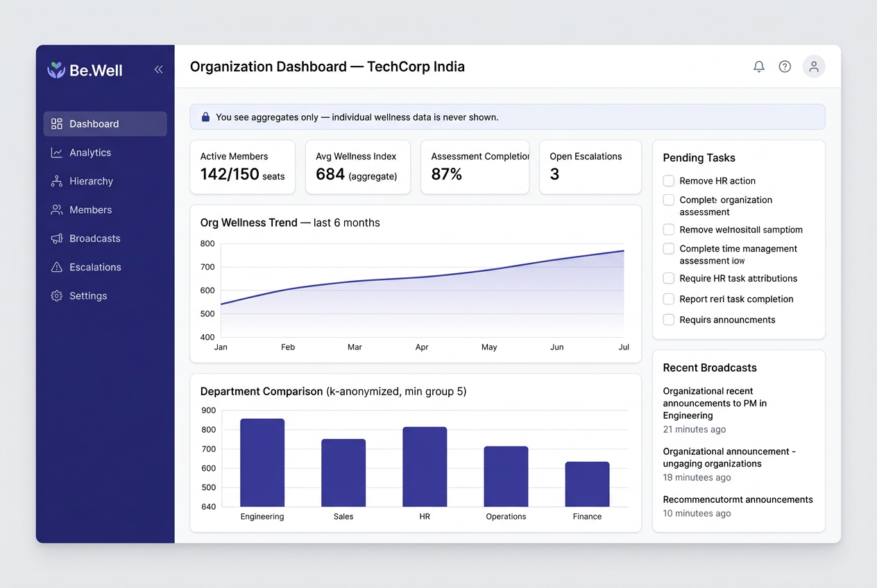Click the Active Members card
Image resolution: width=877 pixels, height=588 pixels.
[243, 167]
